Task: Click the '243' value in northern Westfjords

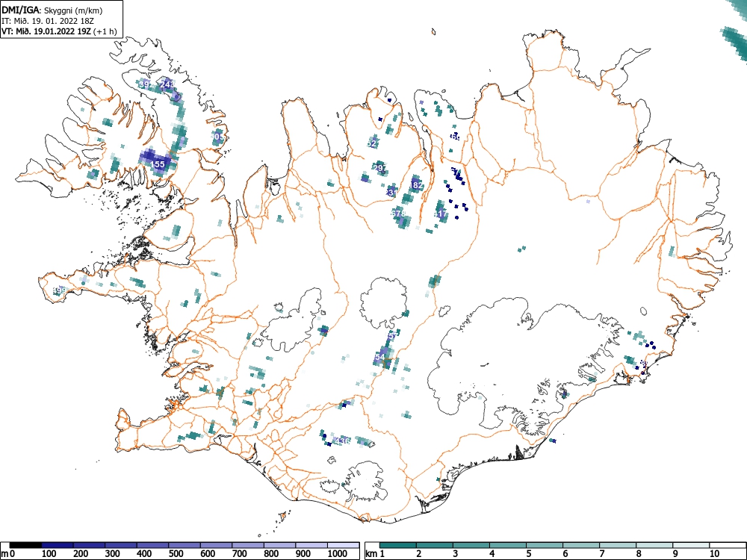Action: pyautogui.click(x=167, y=84)
